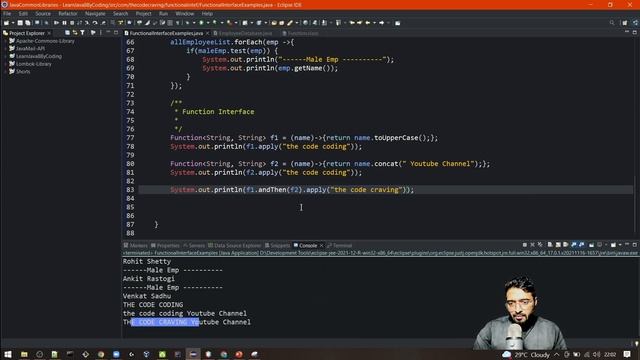Close the Project Explorer view
This screenshot has height=360, width=640.
(49, 33)
